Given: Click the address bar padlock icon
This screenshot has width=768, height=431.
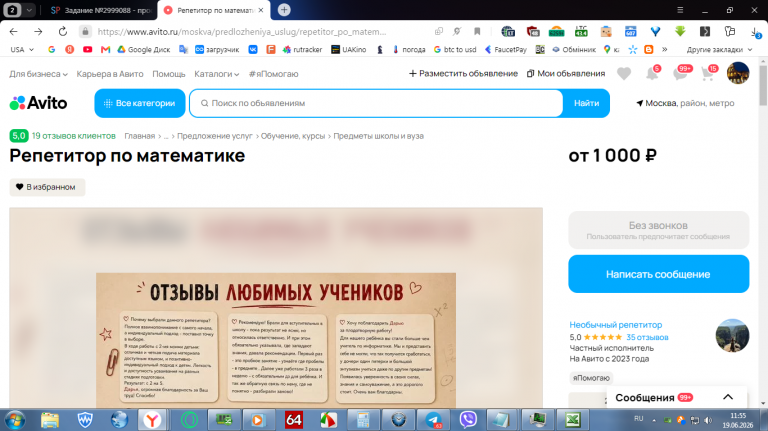Looking at the screenshot, I should (85, 31).
